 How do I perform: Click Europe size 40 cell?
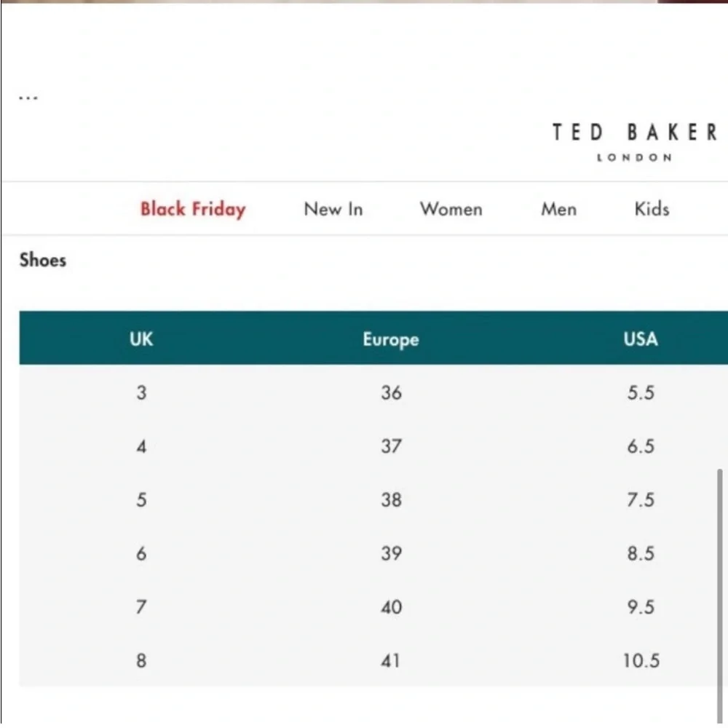[x=390, y=606]
